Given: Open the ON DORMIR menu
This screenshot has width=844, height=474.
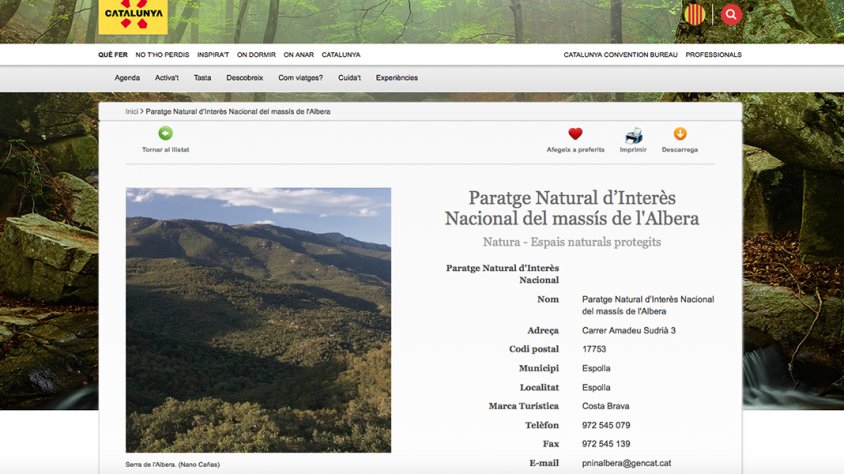Looking at the screenshot, I should point(256,55).
